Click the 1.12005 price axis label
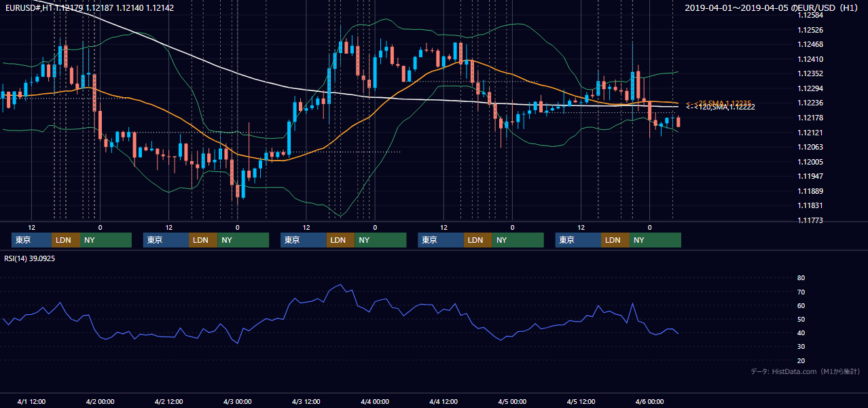This screenshot has height=408, width=868. point(810,162)
